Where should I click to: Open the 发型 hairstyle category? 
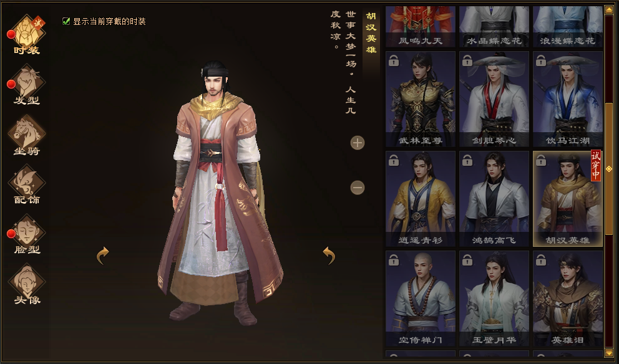tap(27, 84)
